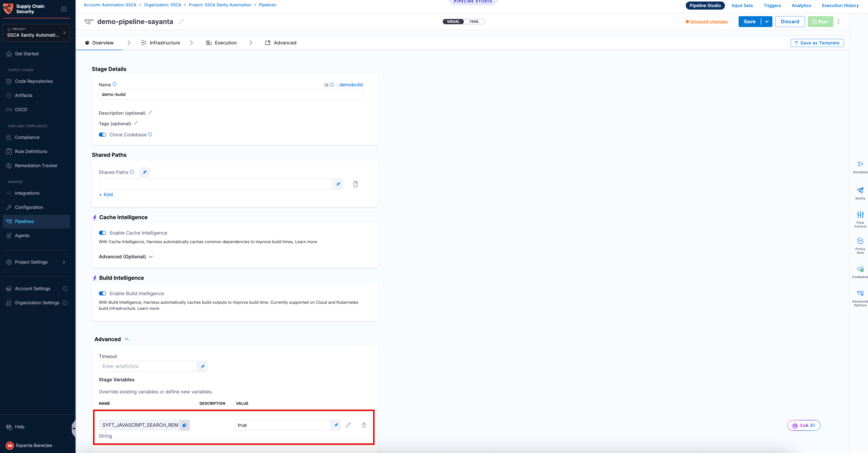Screen dimensions: 868x453
Task: Click Save as Template button
Action: click(x=817, y=43)
